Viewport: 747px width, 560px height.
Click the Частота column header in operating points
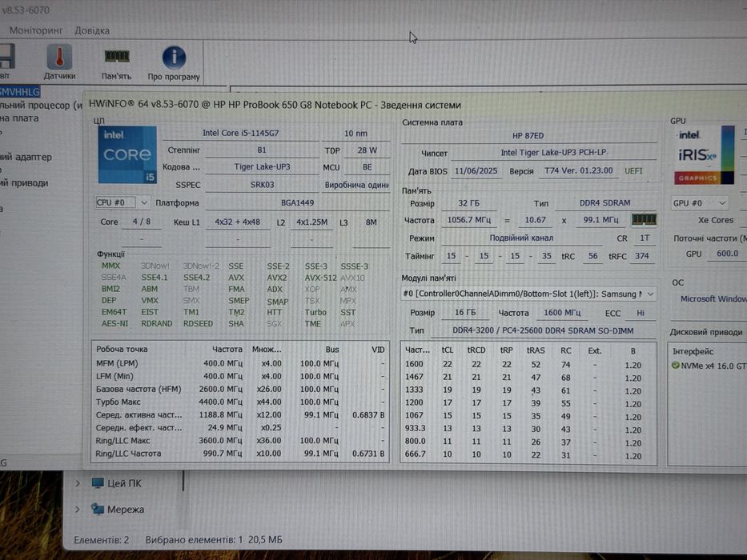(227, 350)
